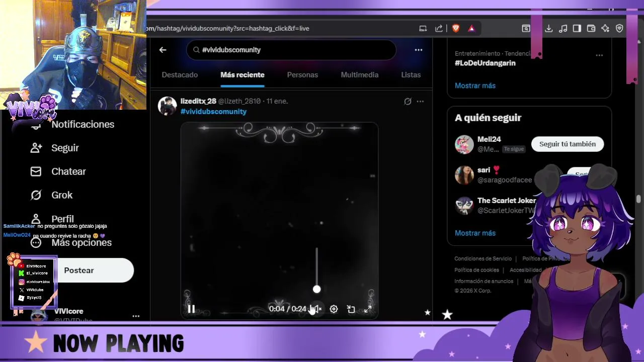
Task: Open browser downloads icon
Action: coord(549,28)
